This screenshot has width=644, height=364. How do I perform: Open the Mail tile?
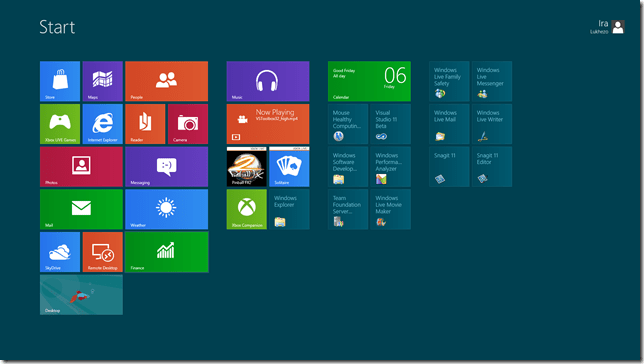(81, 209)
